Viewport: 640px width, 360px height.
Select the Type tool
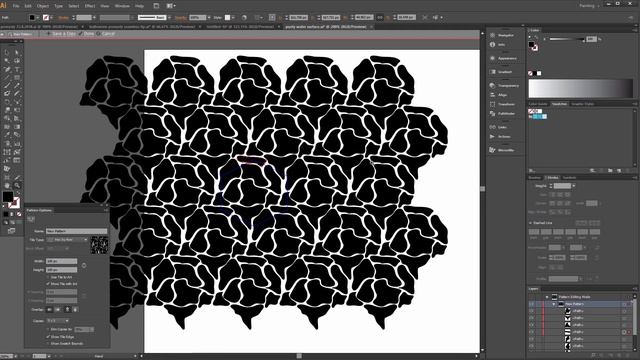pos(17,69)
